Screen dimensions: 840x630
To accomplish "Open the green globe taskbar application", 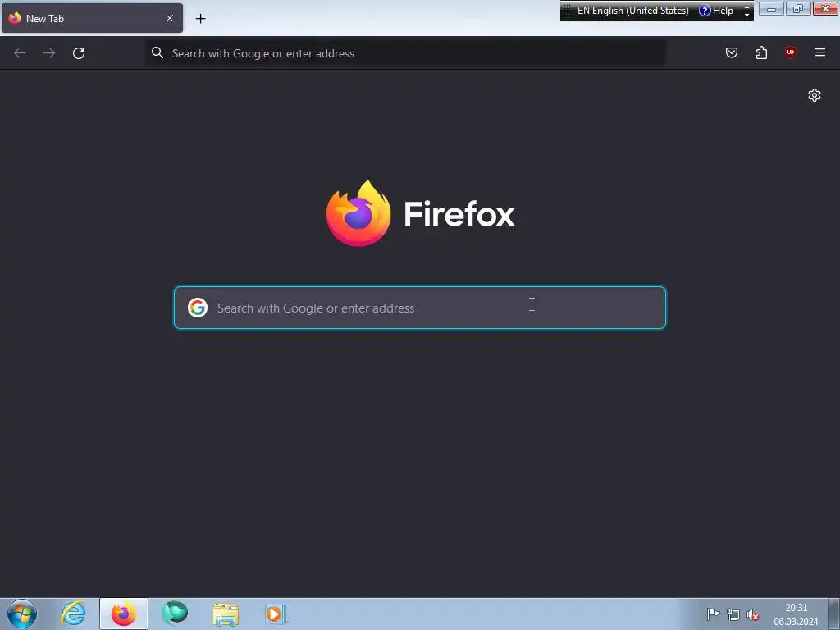I will click(176, 614).
